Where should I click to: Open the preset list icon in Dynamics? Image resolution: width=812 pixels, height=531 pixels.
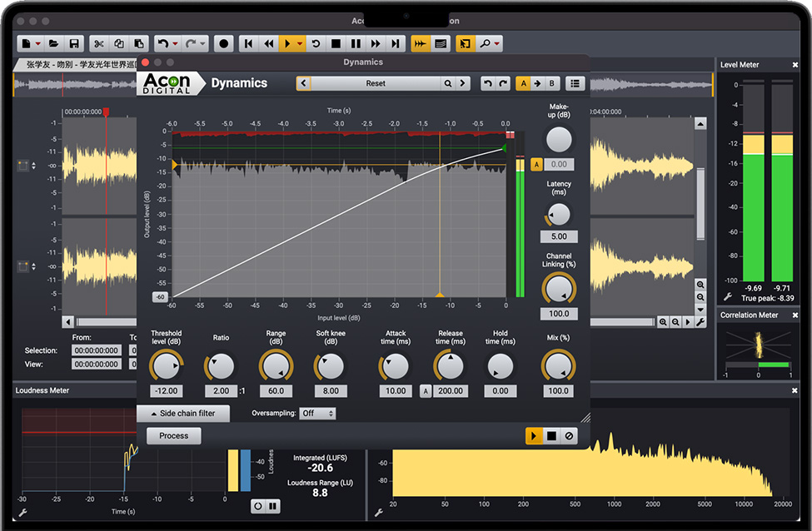(x=575, y=83)
